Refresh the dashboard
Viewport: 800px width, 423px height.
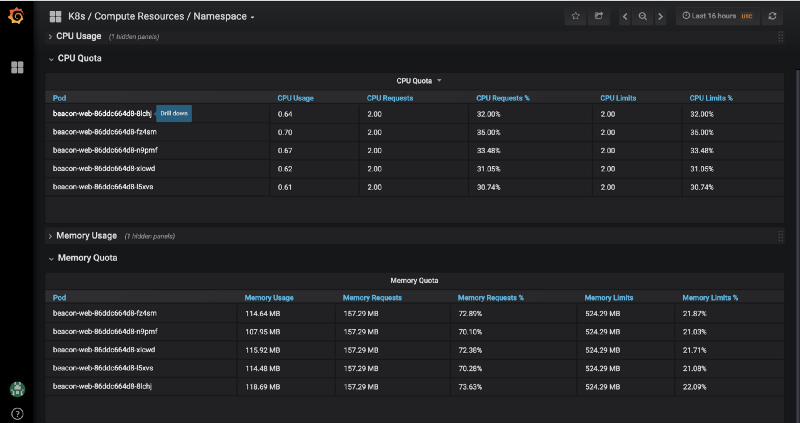tap(773, 16)
